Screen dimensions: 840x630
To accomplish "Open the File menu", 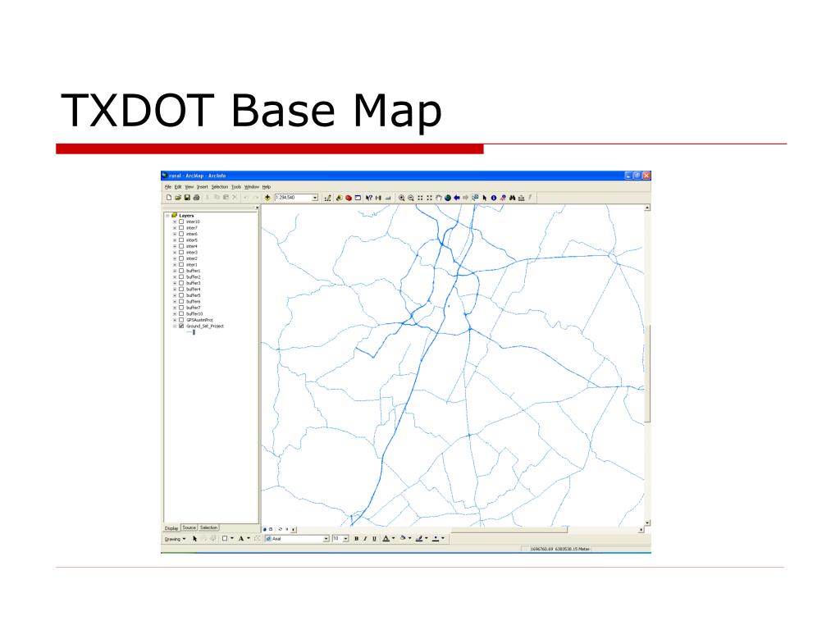I will tap(167, 187).
